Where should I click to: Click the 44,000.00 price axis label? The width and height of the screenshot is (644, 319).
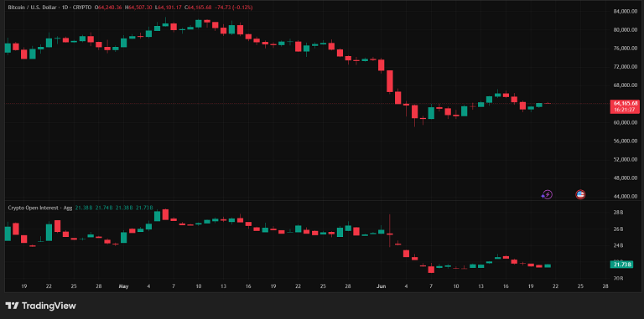626,197
